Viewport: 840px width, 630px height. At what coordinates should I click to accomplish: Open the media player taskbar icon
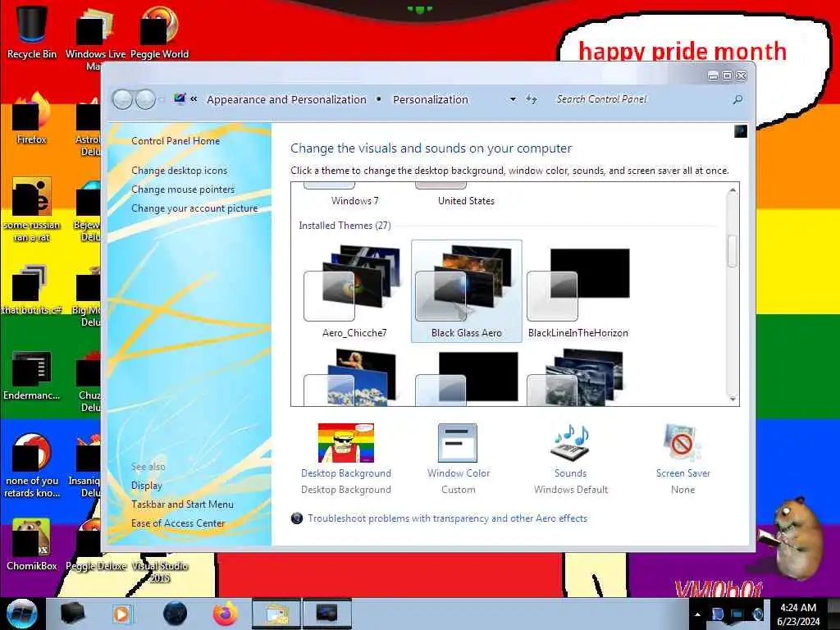[x=121, y=614]
